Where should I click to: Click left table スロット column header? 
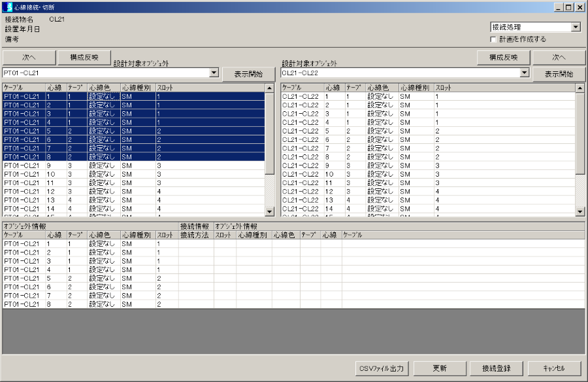[x=210, y=88]
